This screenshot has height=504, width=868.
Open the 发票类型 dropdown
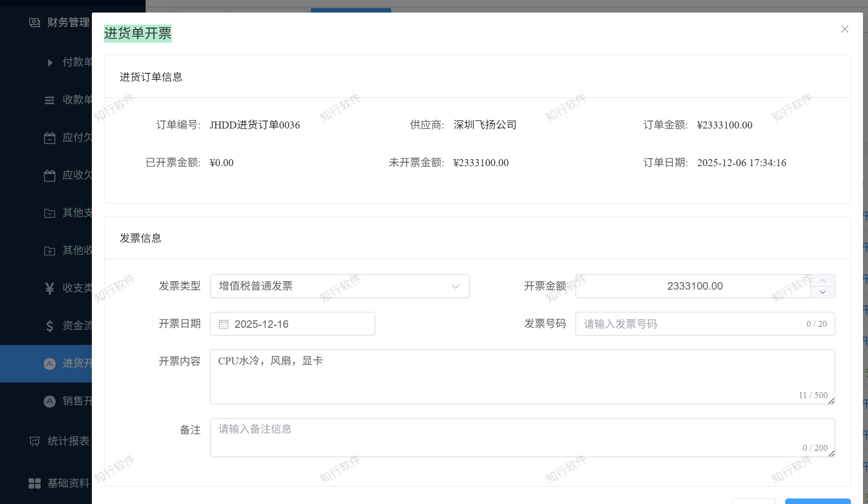[x=339, y=286]
